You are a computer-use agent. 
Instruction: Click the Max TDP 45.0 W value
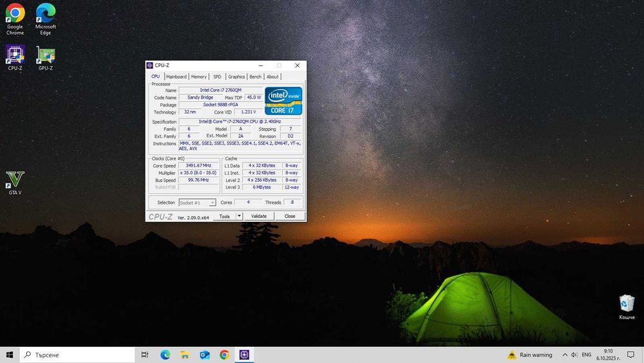tap(254, 97)
